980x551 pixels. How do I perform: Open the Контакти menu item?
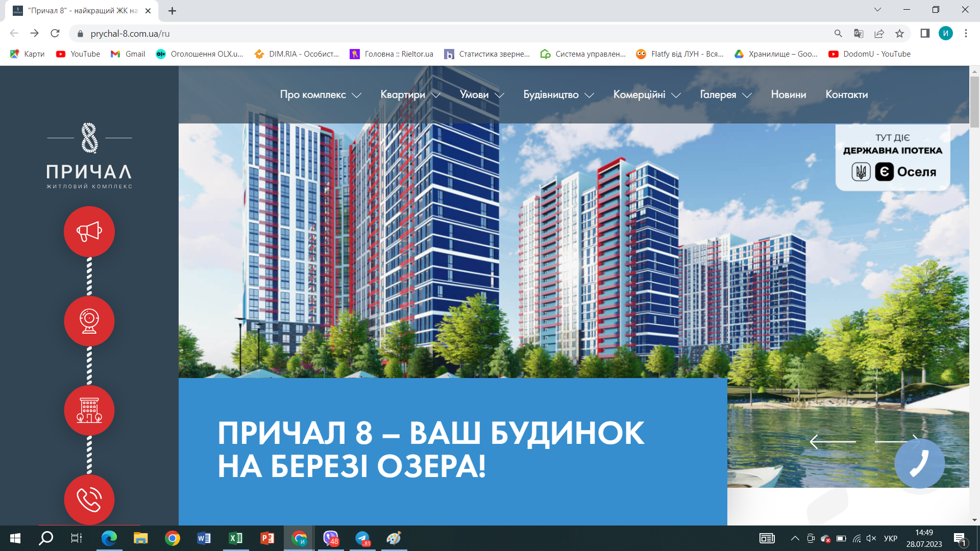(846, 95)
